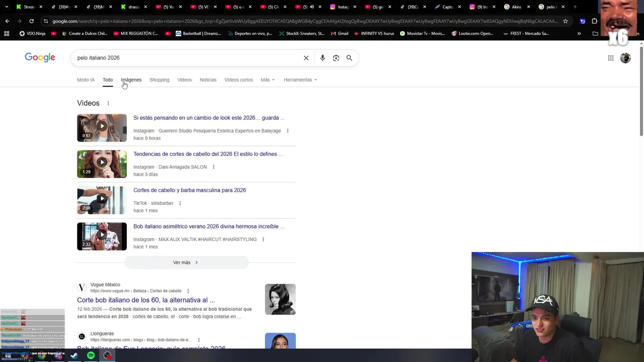This screenshot has width=644, height=362.
Task: Open Herramientas tools dropdown
Action: coord(300,80)
